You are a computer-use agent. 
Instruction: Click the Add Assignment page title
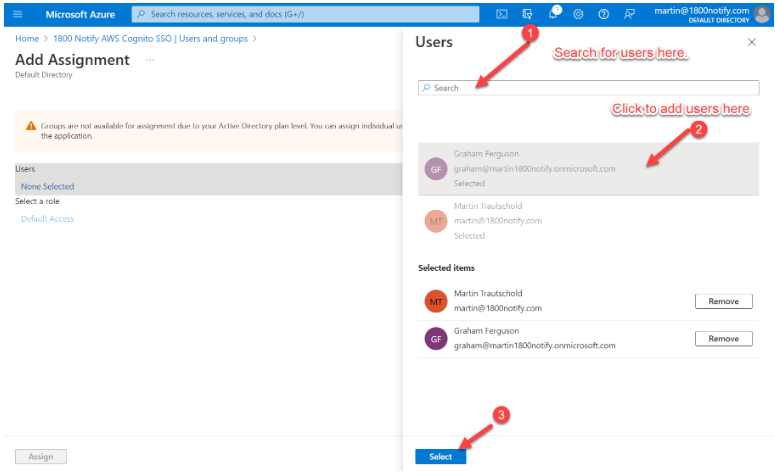pos(72,60)
